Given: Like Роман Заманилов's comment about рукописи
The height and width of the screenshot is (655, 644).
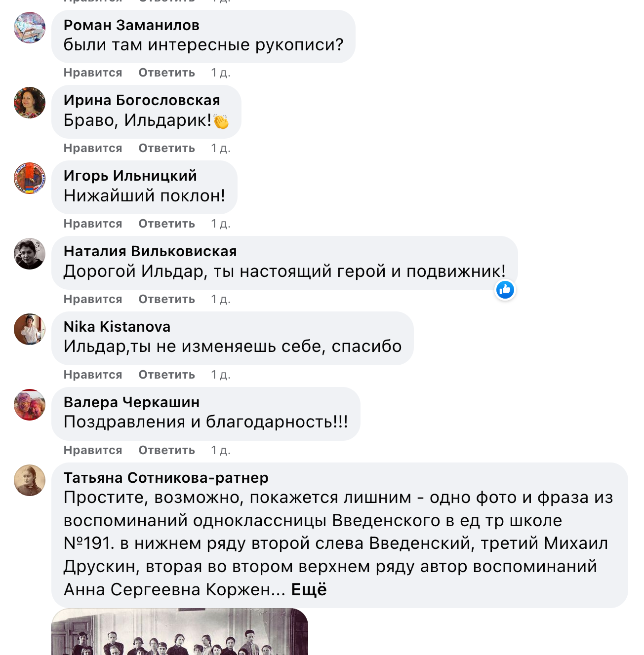Looking at the screenshot, I should pyautogui.click(x=93, y=73).
